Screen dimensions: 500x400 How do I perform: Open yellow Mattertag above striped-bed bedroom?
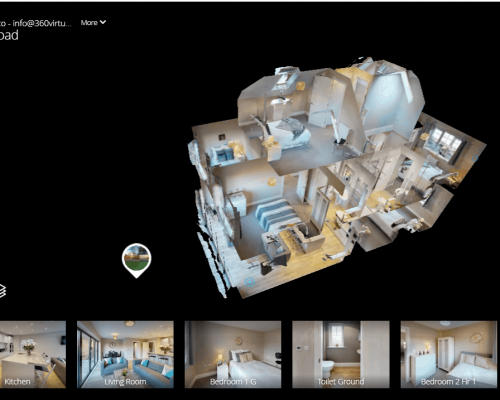[272, 182]
